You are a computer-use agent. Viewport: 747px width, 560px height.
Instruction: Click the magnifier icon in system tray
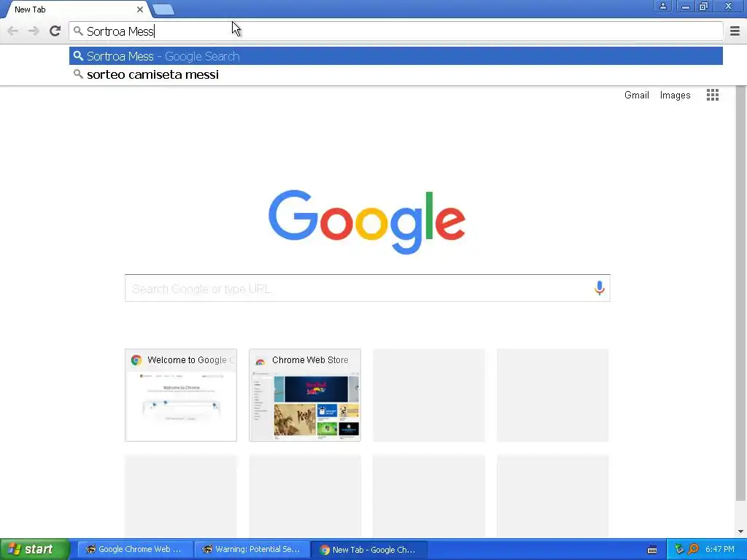point(693,550)
